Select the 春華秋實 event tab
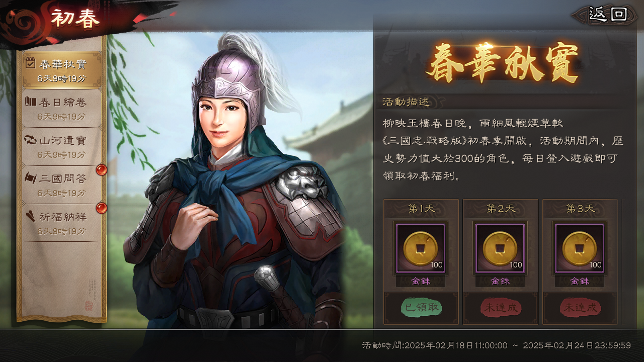Screen dimensions: 644x362 coord(61,70)
